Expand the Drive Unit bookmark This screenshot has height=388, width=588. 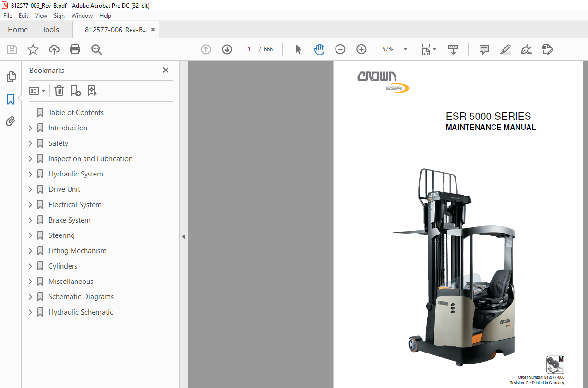point(30,189)
